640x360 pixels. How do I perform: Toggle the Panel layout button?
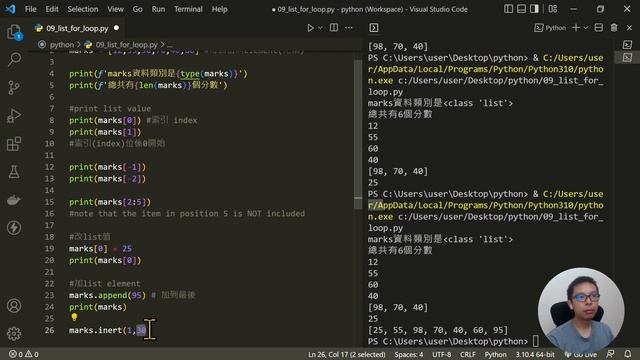pos(521,9)
